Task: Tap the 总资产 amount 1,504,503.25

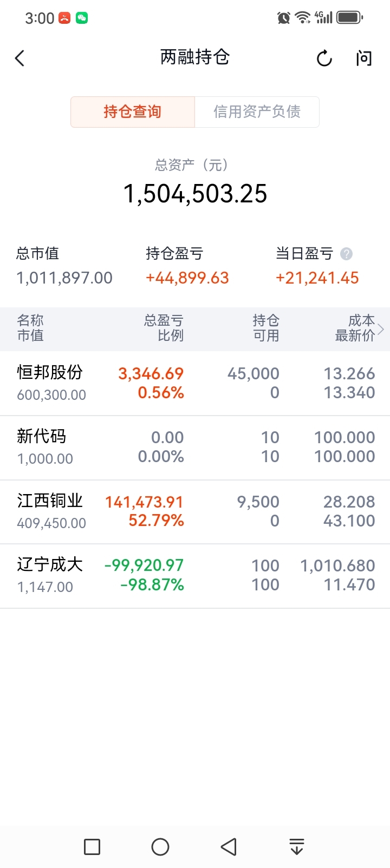Action: [x=195, y=194]
